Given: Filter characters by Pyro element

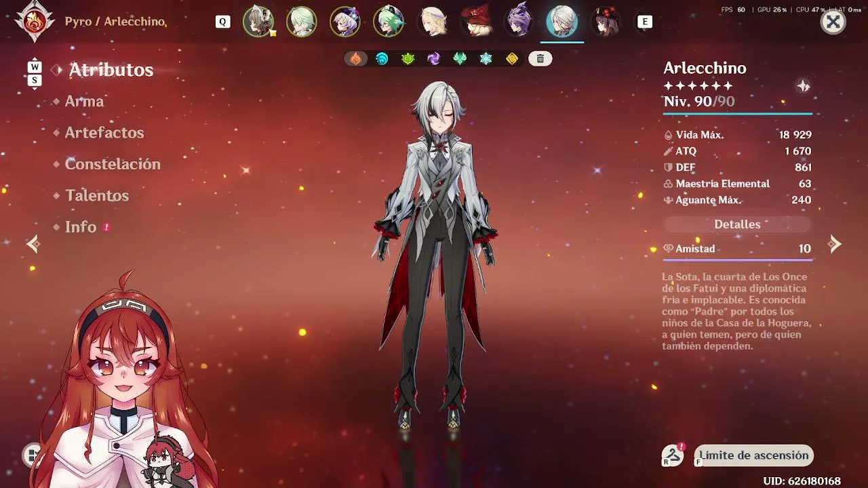Looking at the screenshot, I should coord(356,59).
